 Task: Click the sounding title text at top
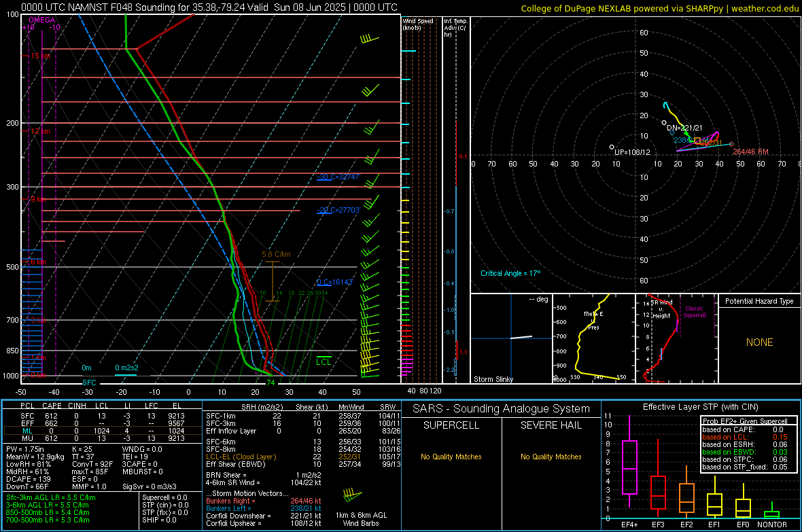209,7
